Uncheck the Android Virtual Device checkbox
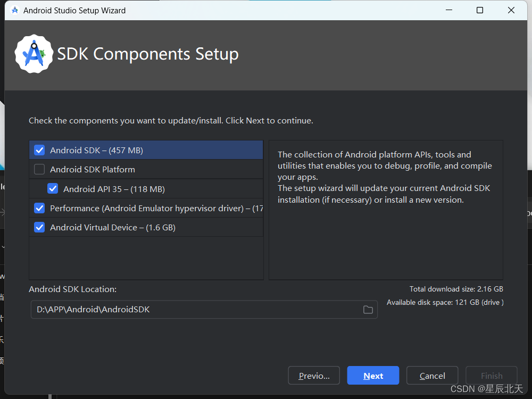 [x=40, y=227]
